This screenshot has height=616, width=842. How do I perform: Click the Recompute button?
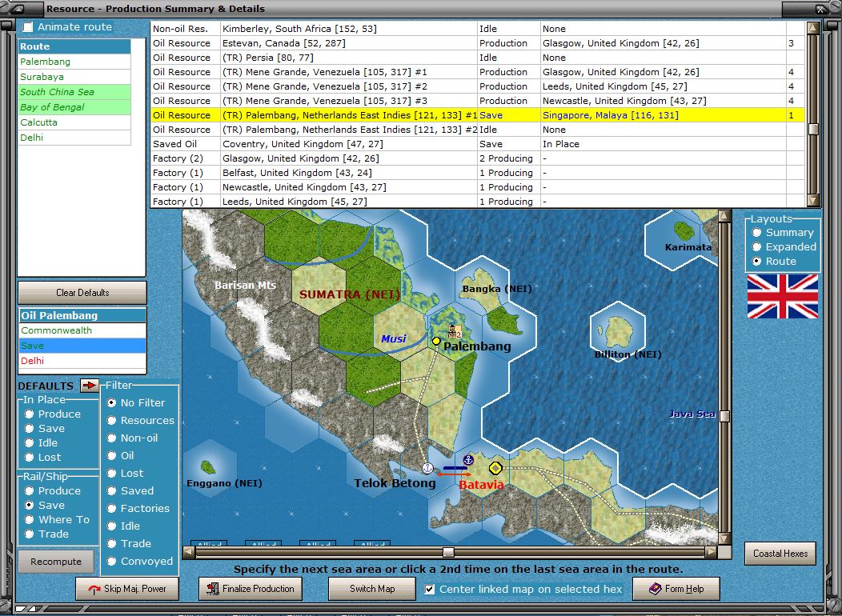click(56, 562)
